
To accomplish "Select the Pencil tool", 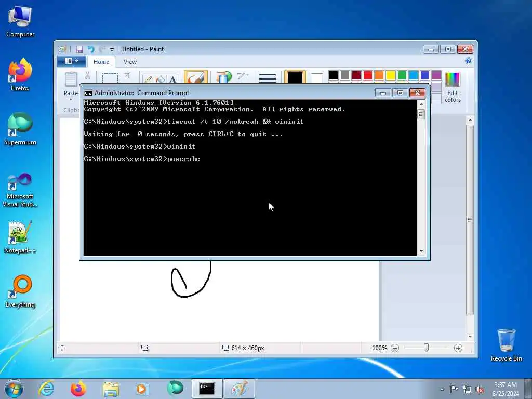I will click(148, 79).
